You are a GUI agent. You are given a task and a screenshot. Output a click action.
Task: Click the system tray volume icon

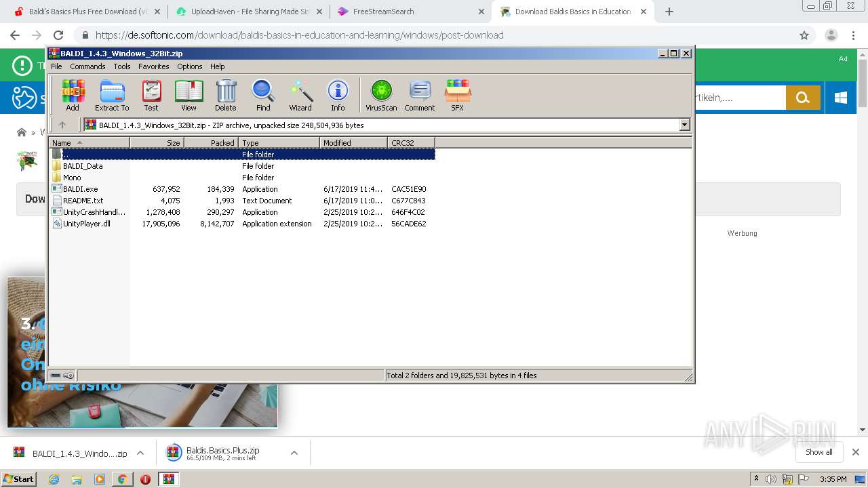(x=771, y=479)
